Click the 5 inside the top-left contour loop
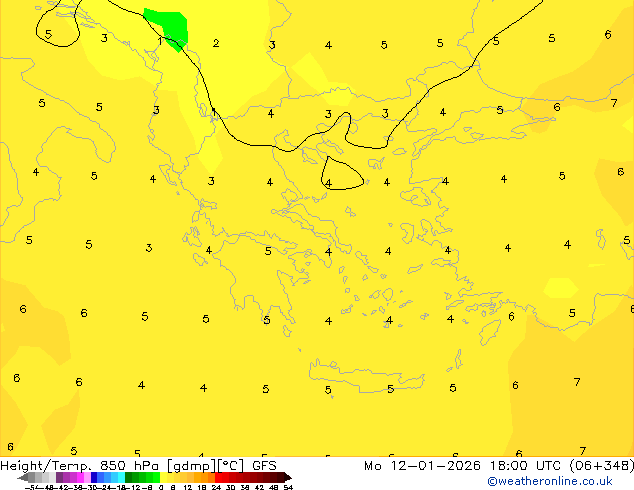This screenshot has width=634, height=490. pos(49,34)
